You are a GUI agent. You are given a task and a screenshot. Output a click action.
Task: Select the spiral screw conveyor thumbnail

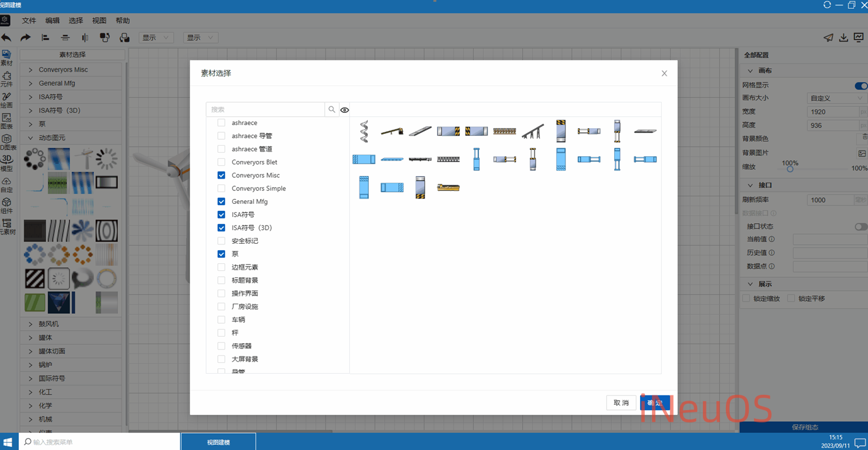click(364, 131)
